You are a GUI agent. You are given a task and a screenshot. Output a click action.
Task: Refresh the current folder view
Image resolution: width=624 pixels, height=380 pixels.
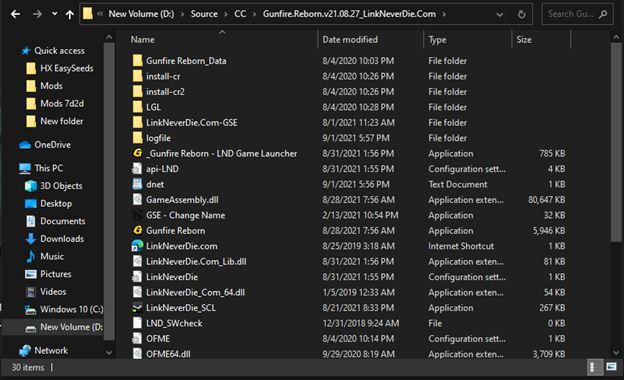pos(521,15)
